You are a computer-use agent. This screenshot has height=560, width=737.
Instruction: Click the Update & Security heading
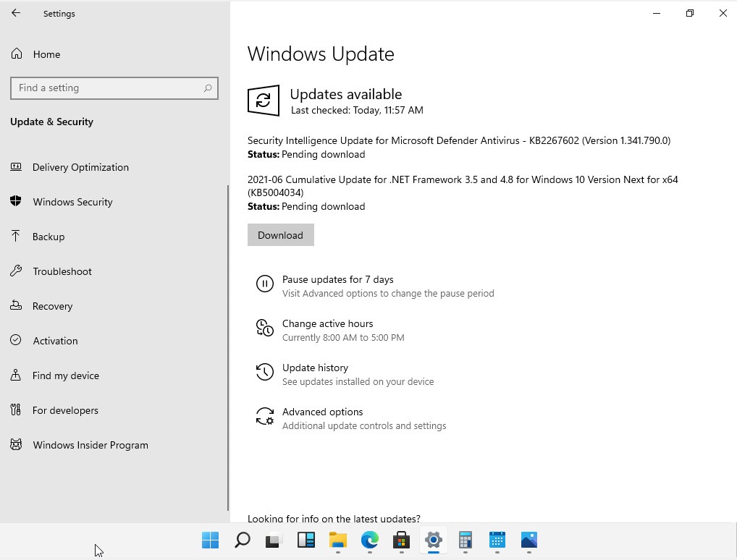[x=51, y=122]
